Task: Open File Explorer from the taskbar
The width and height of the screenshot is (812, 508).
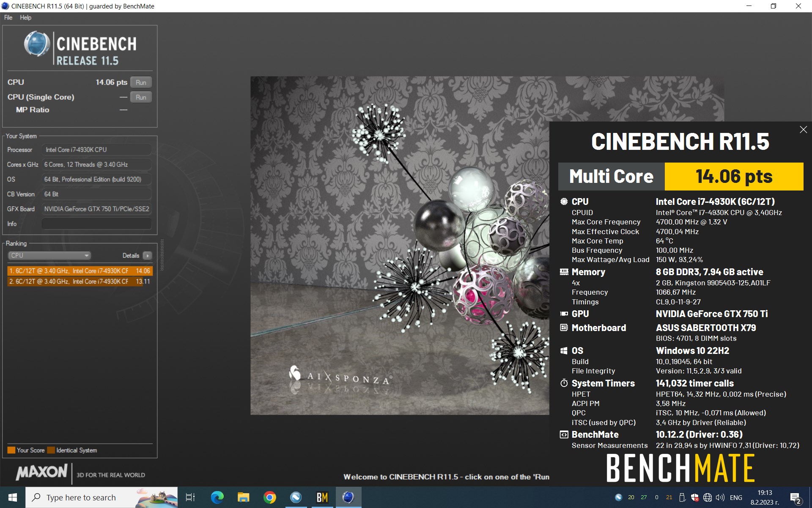Action: point(243,497)
